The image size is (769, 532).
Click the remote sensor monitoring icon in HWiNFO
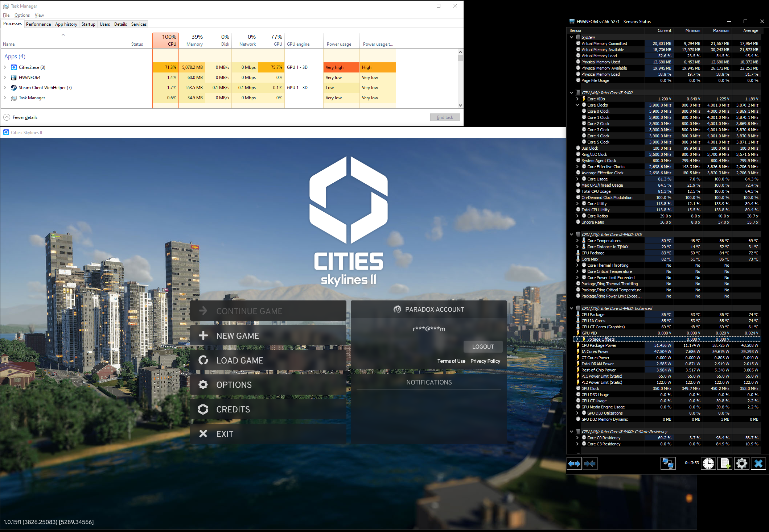668,464
